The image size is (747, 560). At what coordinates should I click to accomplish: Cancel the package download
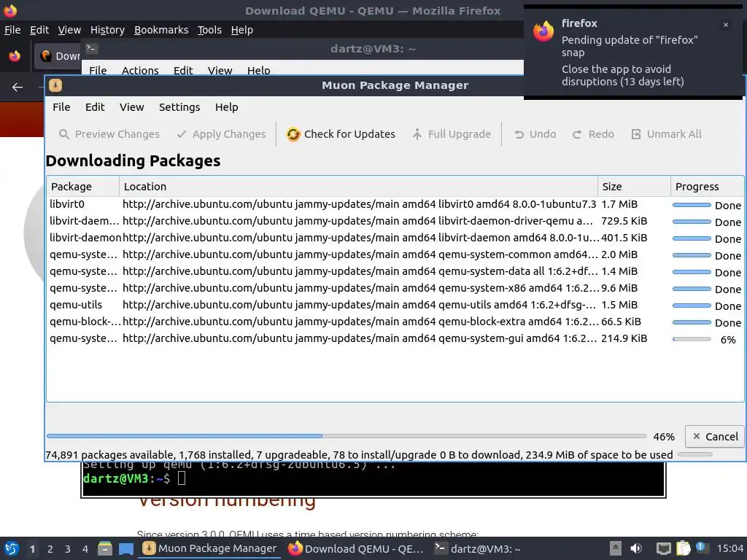(x=715, y=436)
